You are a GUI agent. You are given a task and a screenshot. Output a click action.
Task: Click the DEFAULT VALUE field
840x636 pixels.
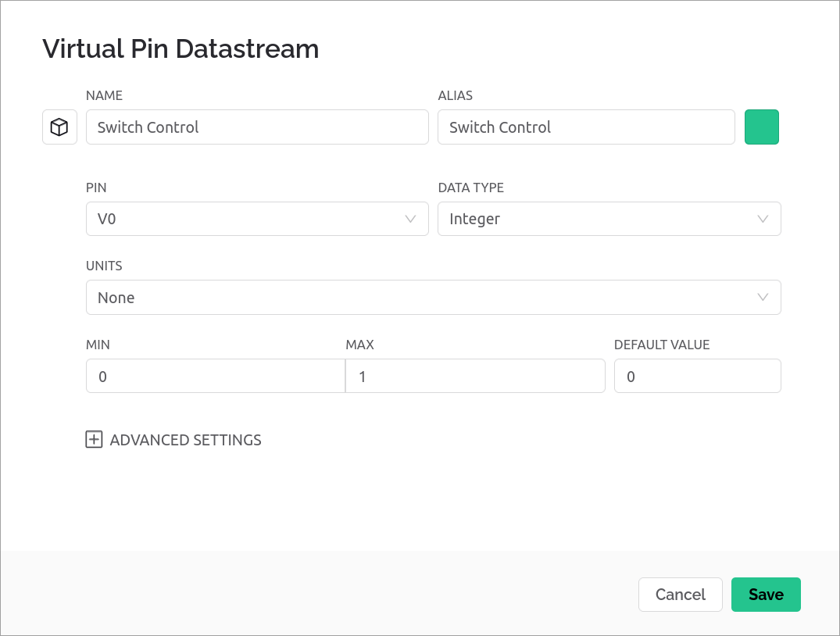(x=698, y=376)
